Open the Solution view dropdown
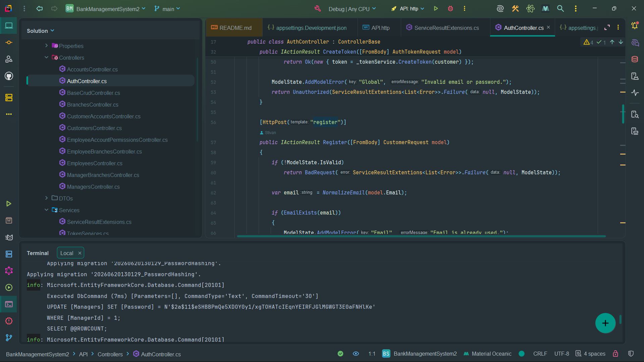 coord(40,31)
